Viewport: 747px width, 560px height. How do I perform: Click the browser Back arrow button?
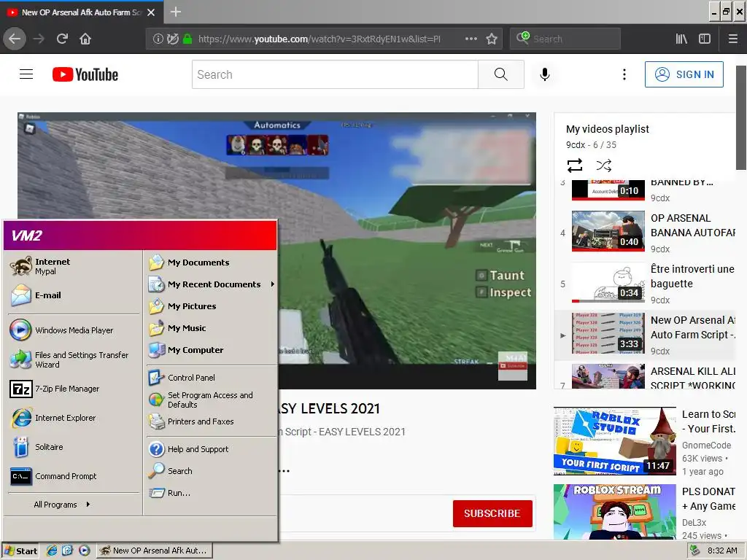point(15,39)
